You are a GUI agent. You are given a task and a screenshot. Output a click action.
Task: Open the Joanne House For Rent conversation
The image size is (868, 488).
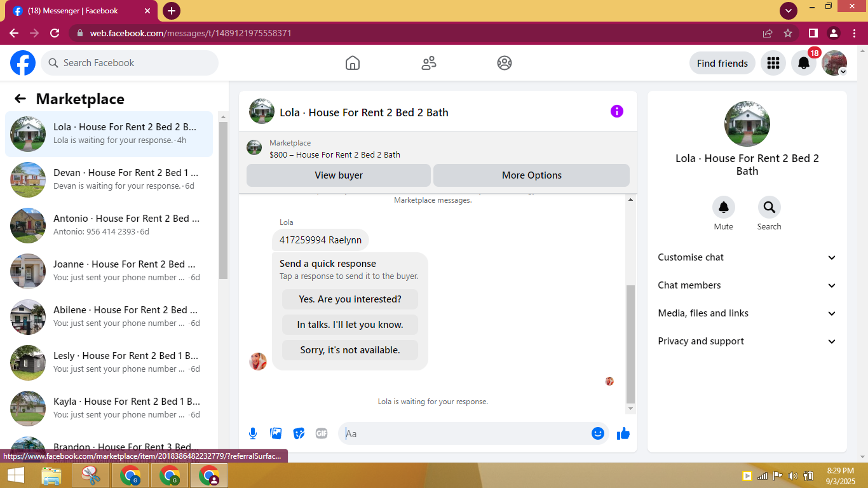tap(109, 271)
